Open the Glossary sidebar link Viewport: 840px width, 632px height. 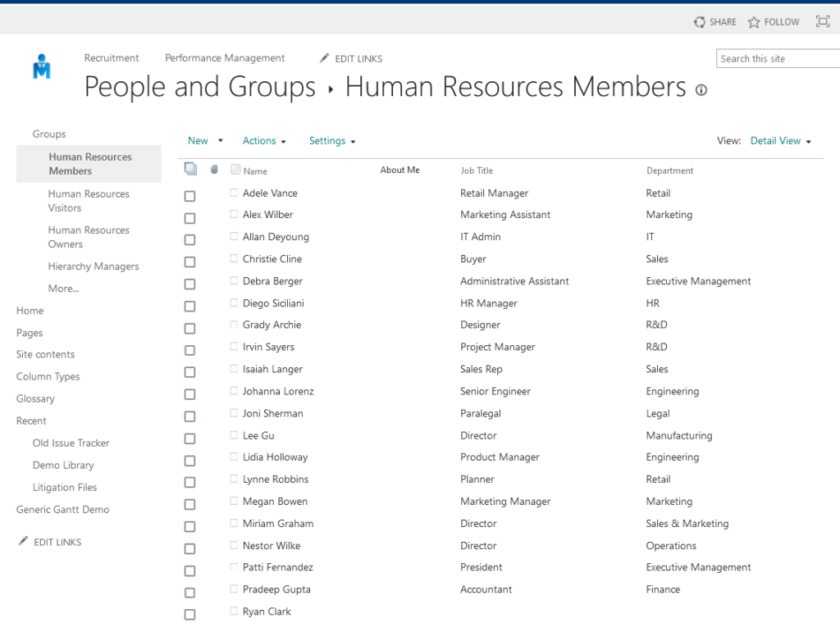tap(35, 398)
